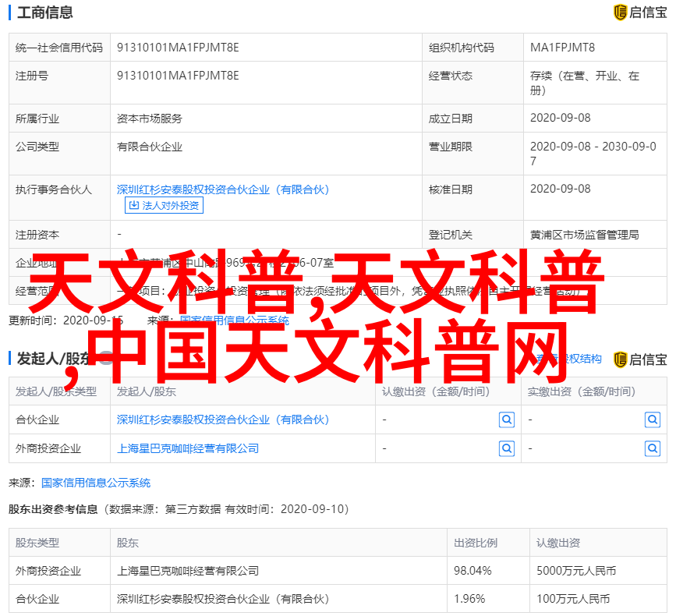
Task: Open 国家信用信息公示系统 link below 发起人/股东 table
Action: pyautogui.click(x=96, y=483)
